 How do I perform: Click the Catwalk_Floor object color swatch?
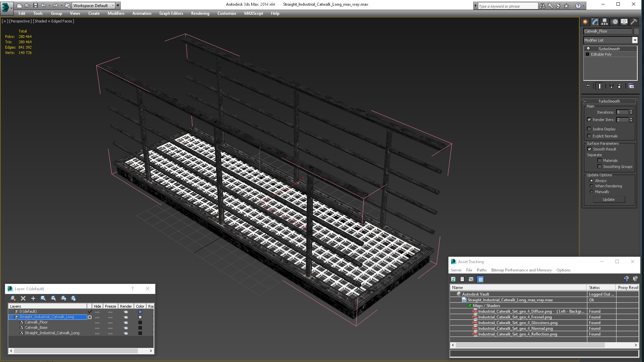click(x=636, y=31)
